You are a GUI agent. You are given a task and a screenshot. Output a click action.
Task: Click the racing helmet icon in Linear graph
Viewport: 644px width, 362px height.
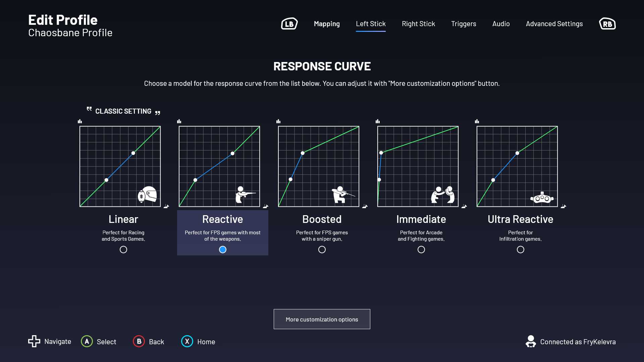tap(147, 194)
